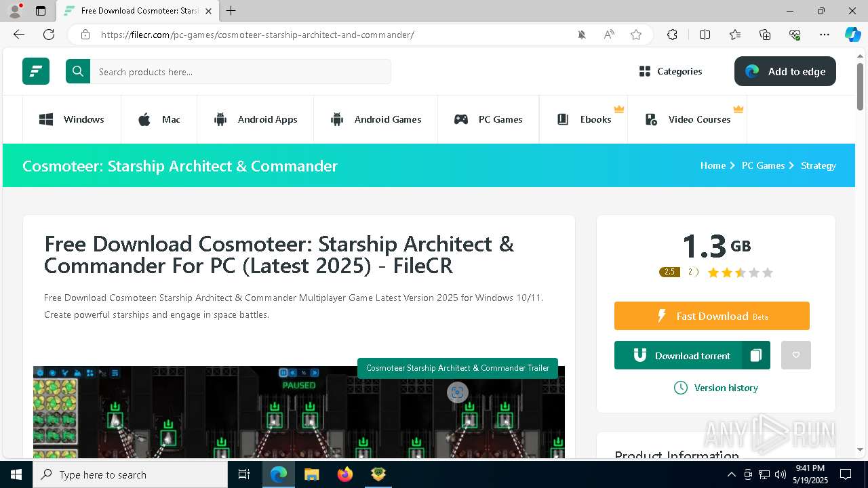Copy torrent link with copy icon

coord(756,355)
